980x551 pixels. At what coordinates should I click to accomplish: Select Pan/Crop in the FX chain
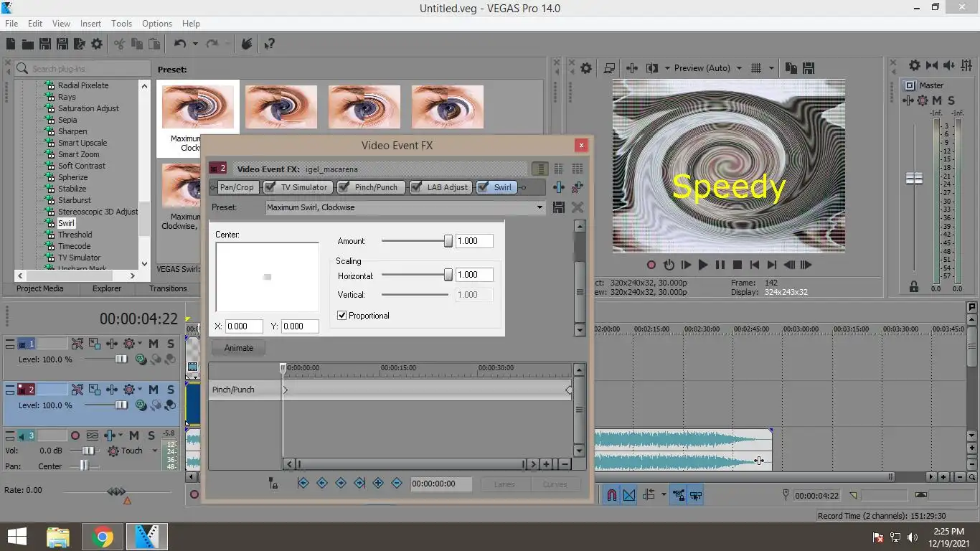click(x=237, y=187)
